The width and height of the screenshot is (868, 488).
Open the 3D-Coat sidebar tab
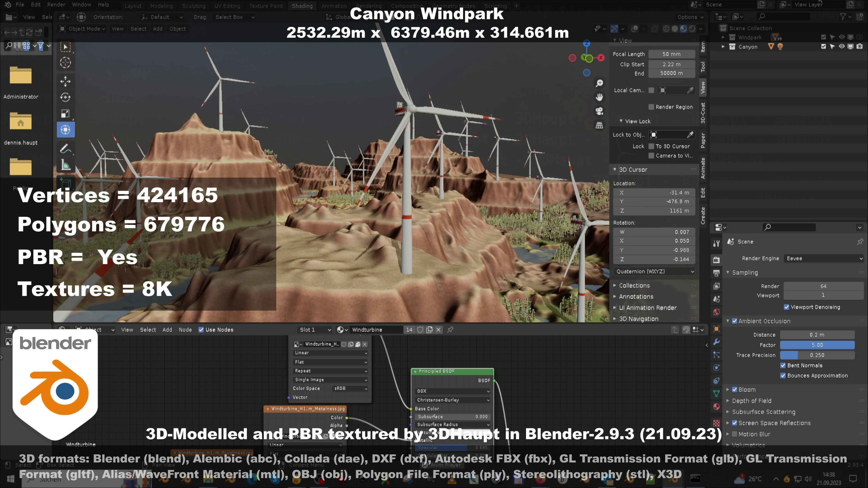click(703, 113)
